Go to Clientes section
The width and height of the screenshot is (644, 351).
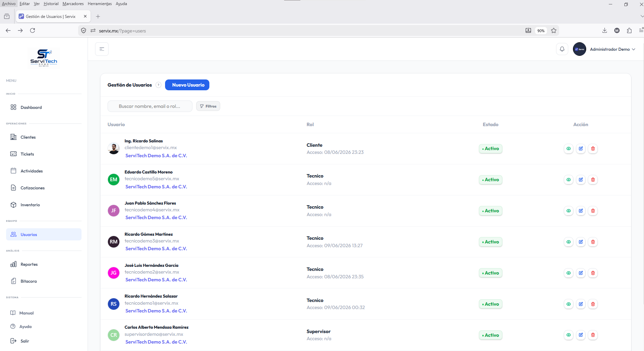(x=44, y=137)
